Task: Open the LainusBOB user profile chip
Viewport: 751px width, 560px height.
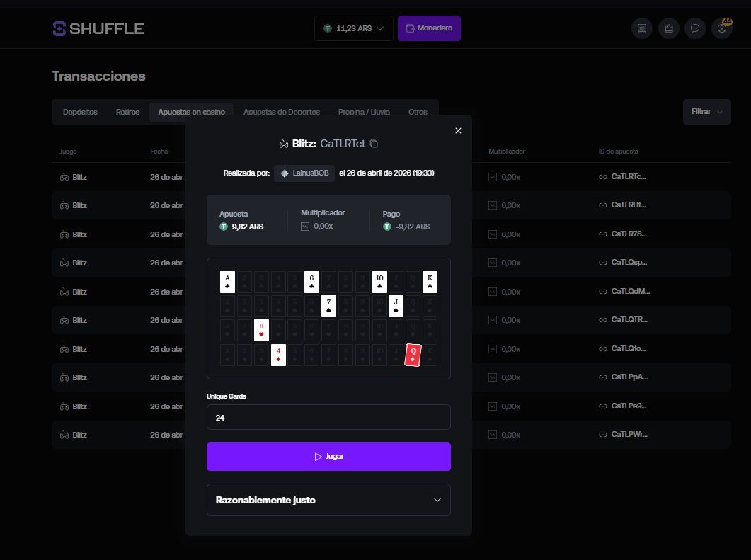Action: (304, 173)
